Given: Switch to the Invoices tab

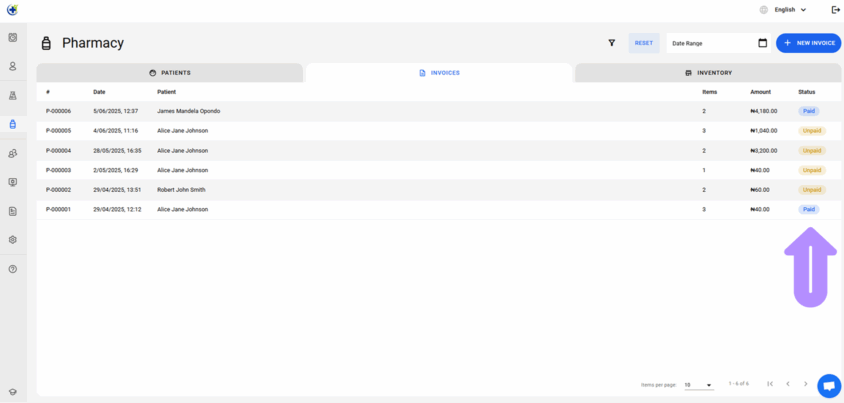Looking at the screenshot, I should [439, 73].
